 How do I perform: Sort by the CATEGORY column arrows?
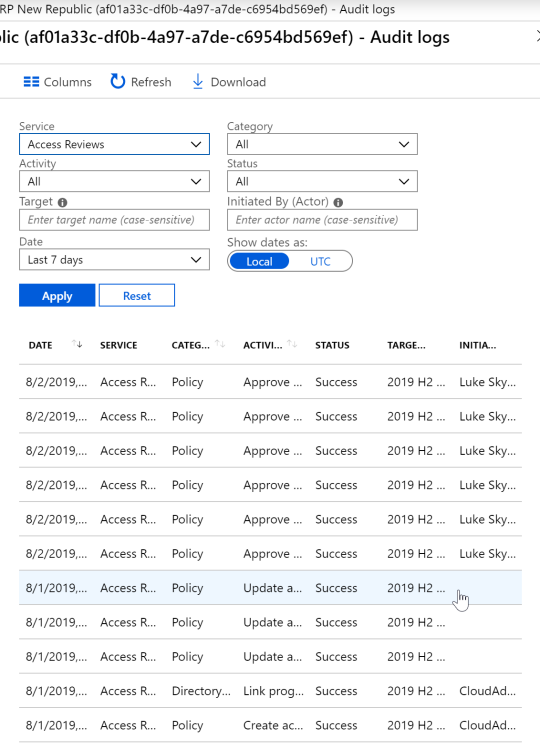pyautogui.click(x=220, y=344)
